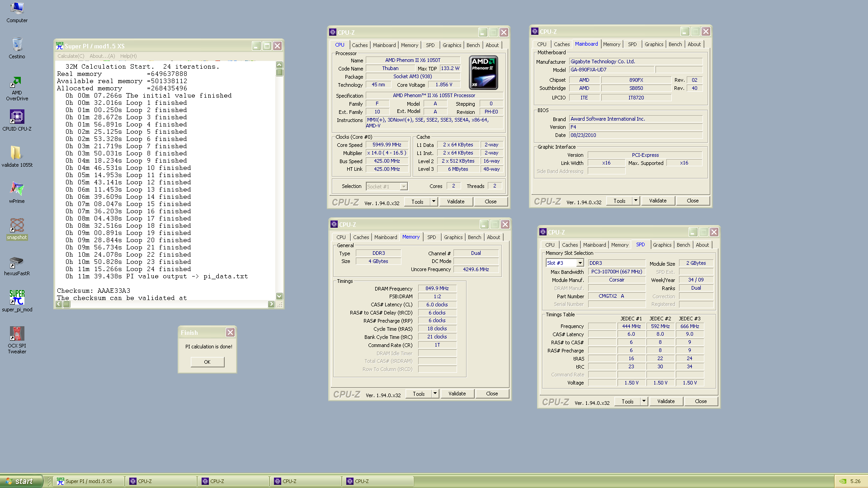Click the AMD Phenom II processor logo
This screenshot has width=868, height=488.
click(484, 73)
